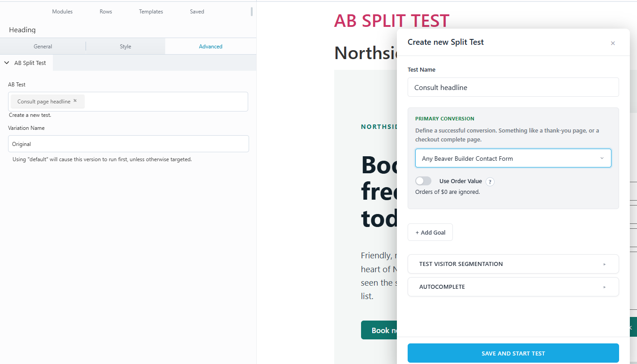Open the Templates tab
The image size is (637, 364).
coord(151,12)
